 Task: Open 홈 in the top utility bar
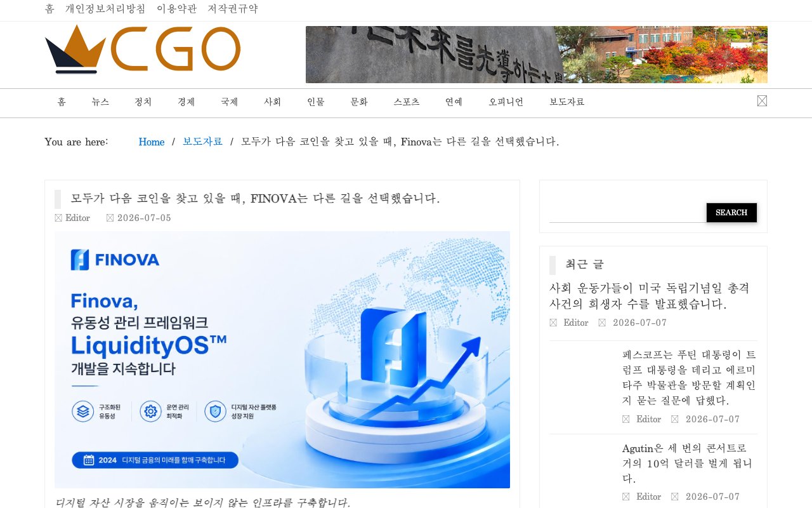point(49,9)
